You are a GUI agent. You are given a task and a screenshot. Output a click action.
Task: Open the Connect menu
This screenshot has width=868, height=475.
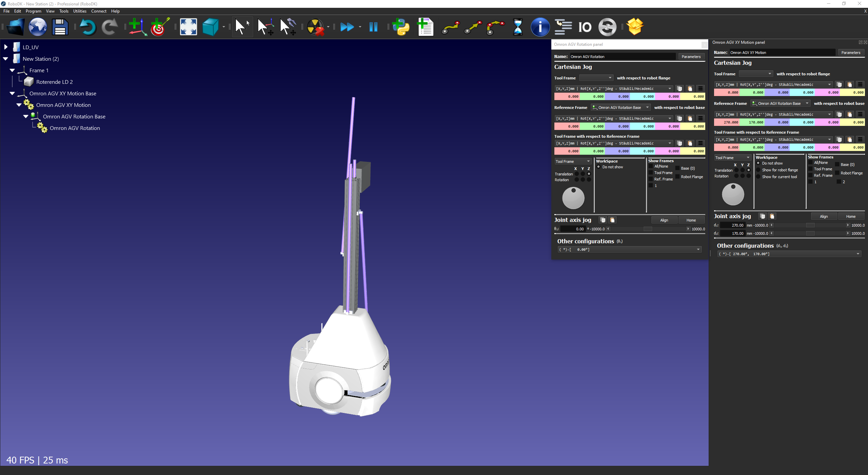[99, 11]
